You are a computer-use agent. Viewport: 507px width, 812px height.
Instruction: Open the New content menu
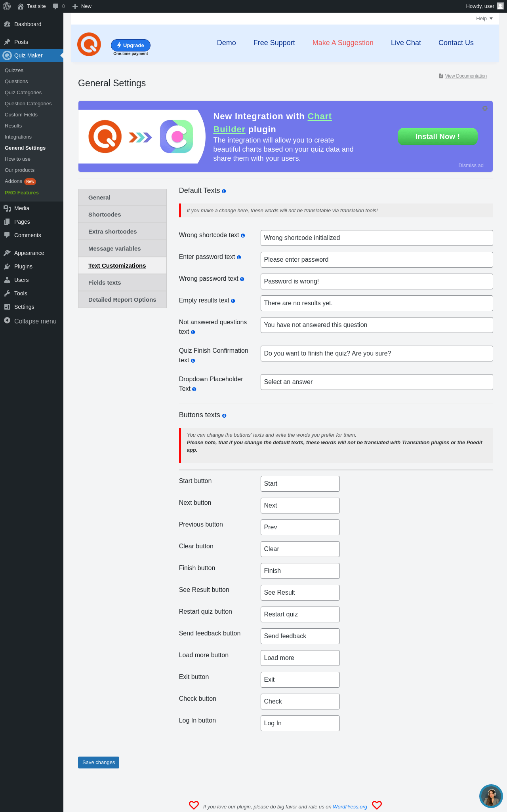pyautogui.click(x=82, y=6)
